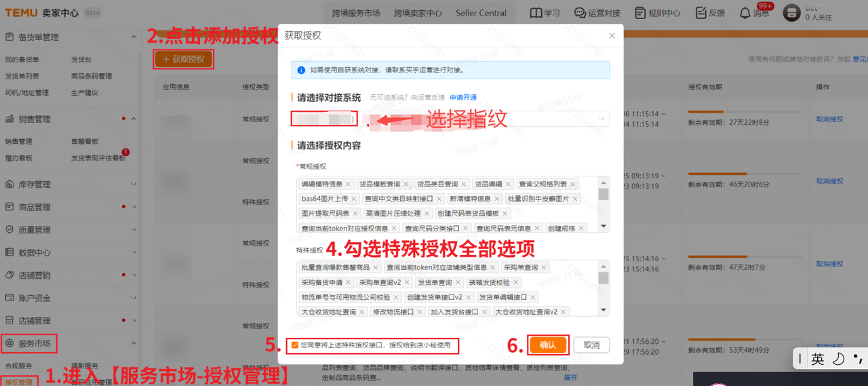868x386 pixels.
Task: Click the orange 确认 button
Action: coord(548,345)
